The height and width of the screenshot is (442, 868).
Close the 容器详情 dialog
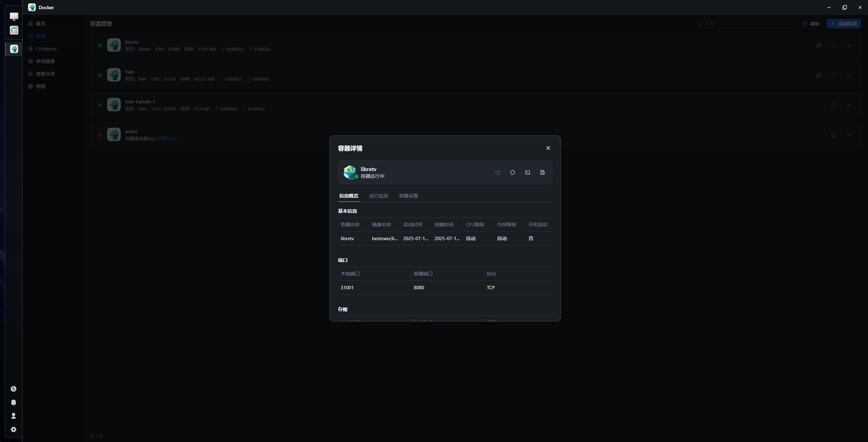[x=548, y=148]
